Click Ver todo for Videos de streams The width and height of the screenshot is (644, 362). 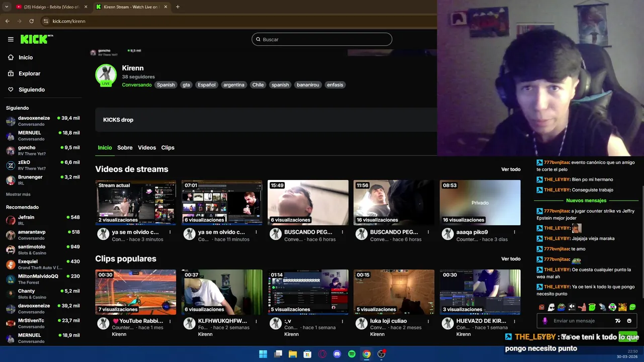pos(511,169)
